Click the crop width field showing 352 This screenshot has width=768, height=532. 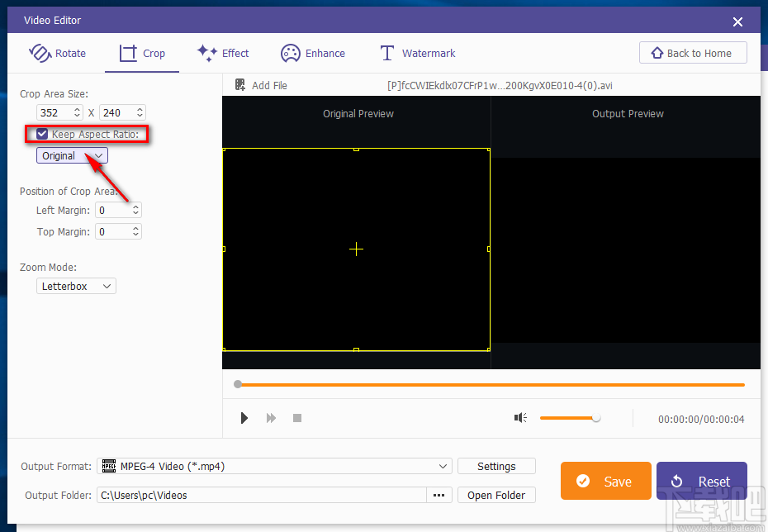click(x=55, y=112)
